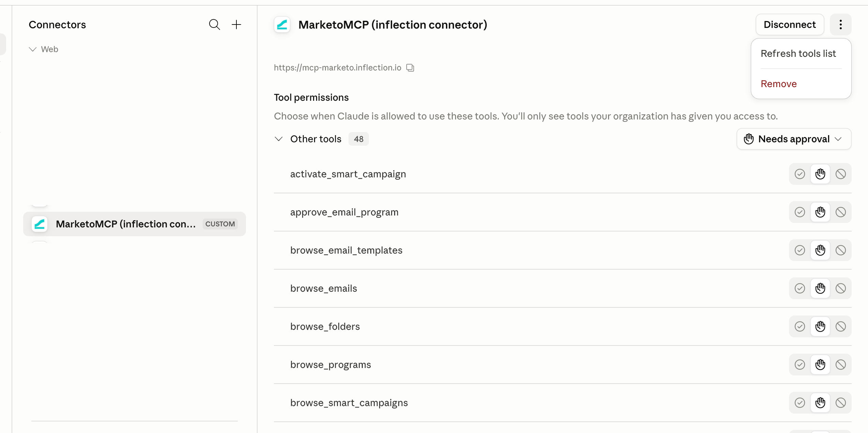Always allow browse_programs
This screenshot has height=433, width=868.
pyautogui.click(x=800, y=365)
